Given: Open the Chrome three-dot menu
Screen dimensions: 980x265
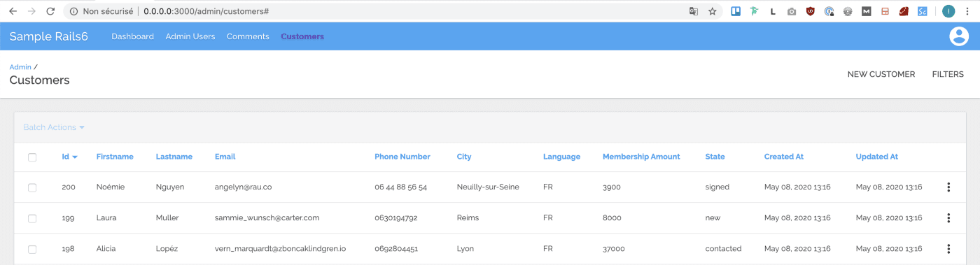Looking at the screenshot, I should click(x=968, y=11).
